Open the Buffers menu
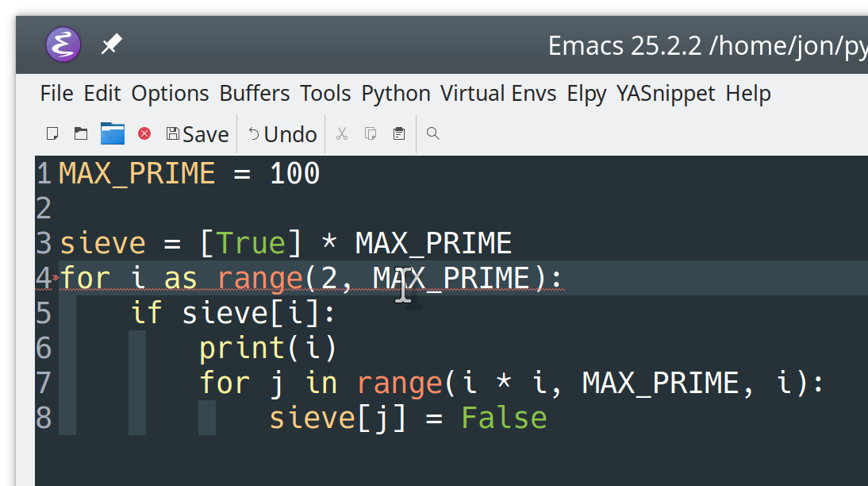 (x=255, y=94)
